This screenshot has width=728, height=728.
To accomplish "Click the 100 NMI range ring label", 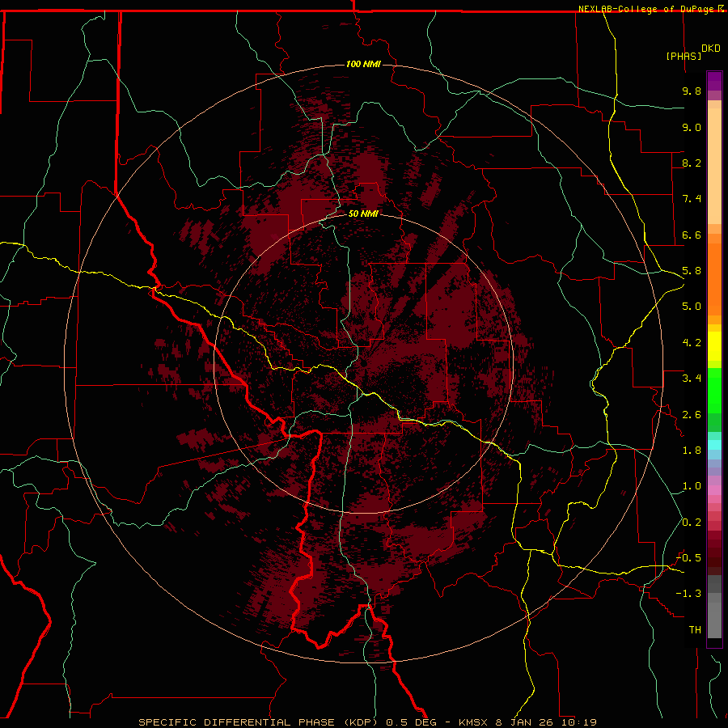I will coord(363,64).
